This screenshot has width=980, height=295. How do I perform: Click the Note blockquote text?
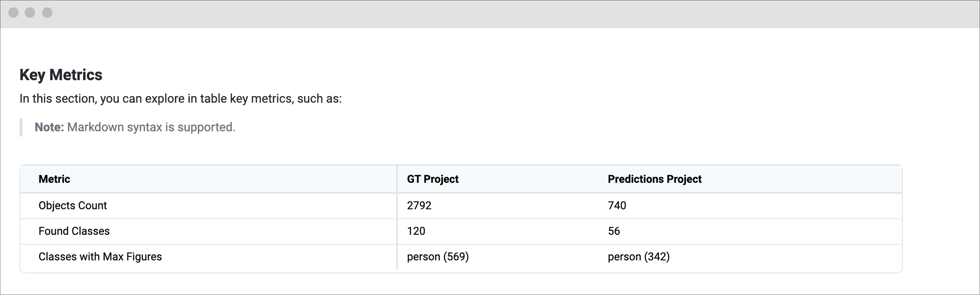pyautogui.click(x=135, y=127)
